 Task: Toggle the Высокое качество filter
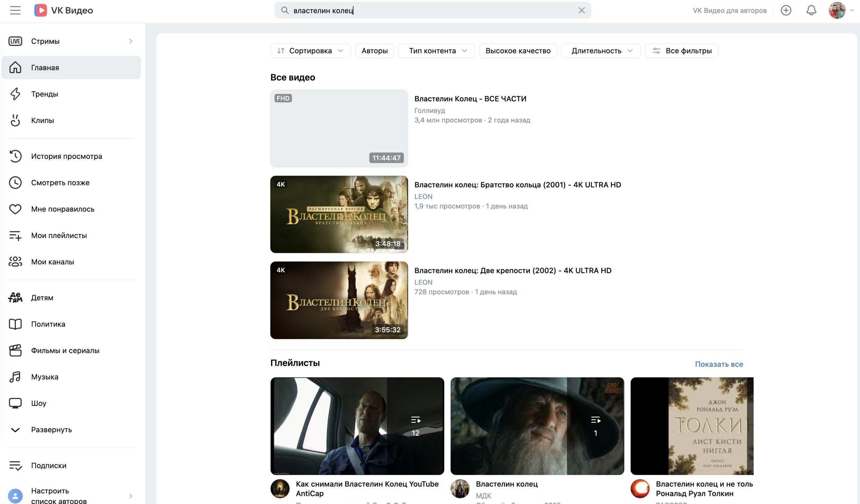click(518, 51)
